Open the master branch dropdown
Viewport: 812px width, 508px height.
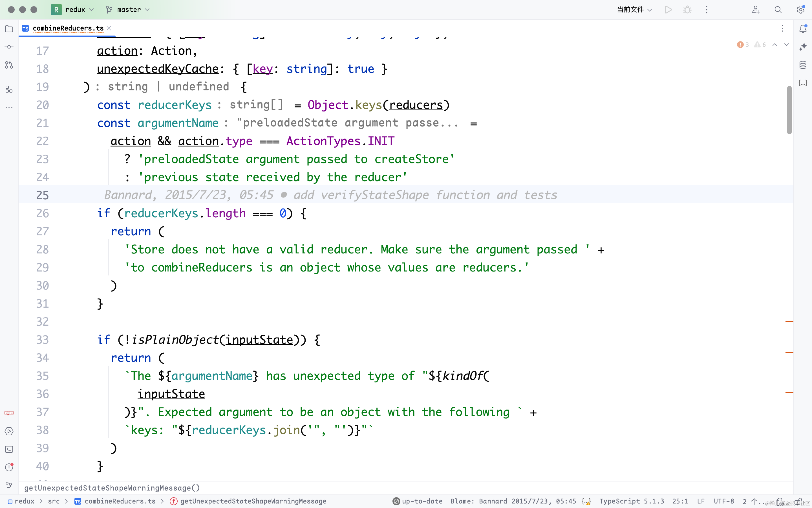(x=127, y=10)
